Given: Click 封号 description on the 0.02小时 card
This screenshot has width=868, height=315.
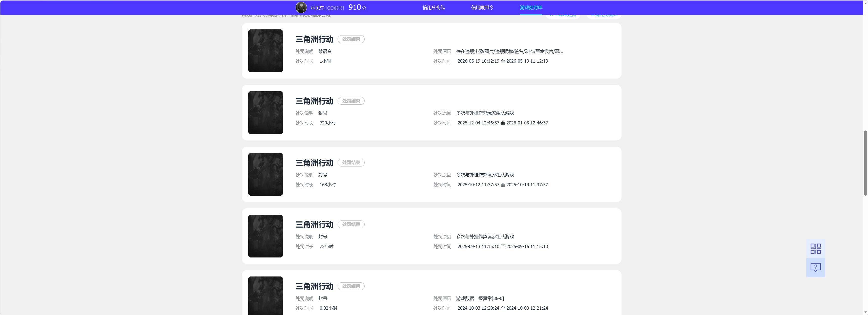Looking at the screenshot, I should point(322,299).
